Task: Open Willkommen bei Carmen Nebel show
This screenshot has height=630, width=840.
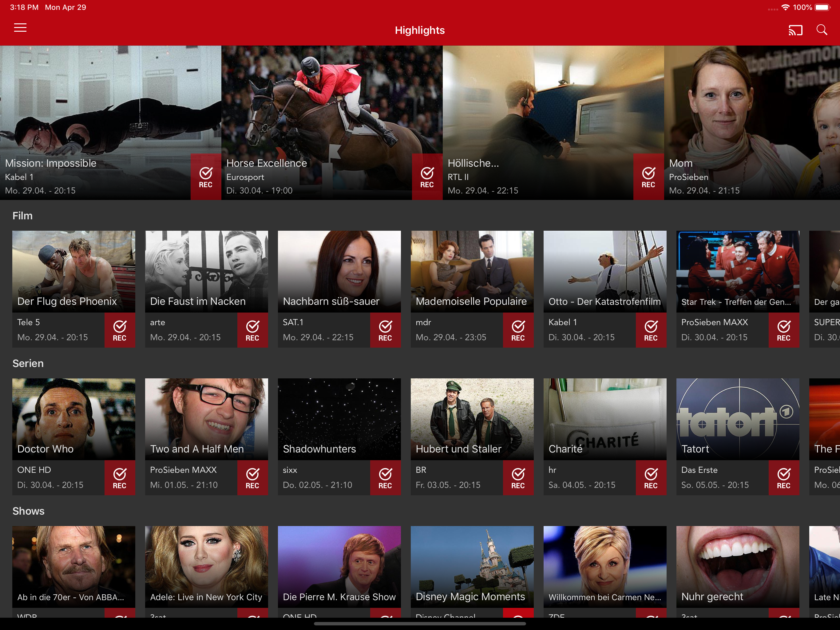Action: [x=605, y=567]
